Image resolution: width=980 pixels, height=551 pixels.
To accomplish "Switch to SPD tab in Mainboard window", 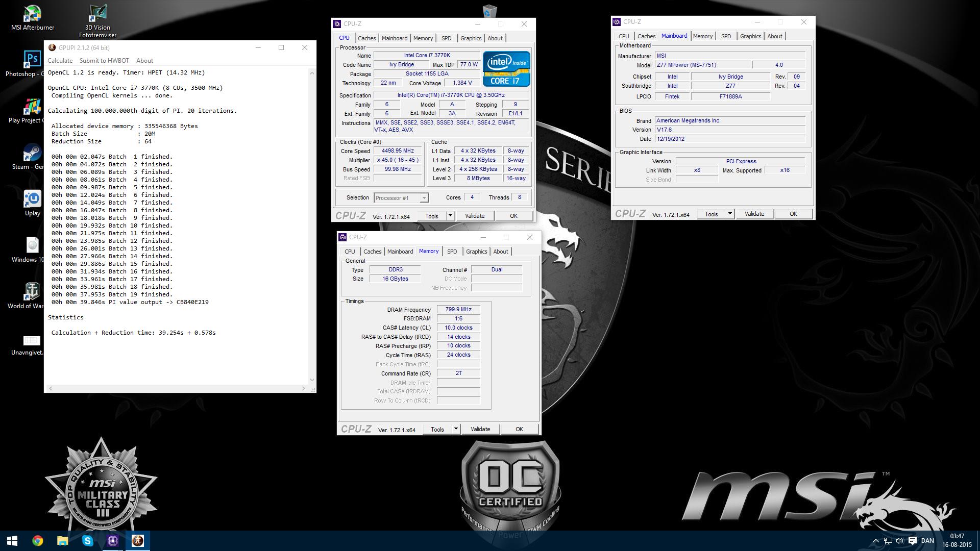I will tap(726, 36).
